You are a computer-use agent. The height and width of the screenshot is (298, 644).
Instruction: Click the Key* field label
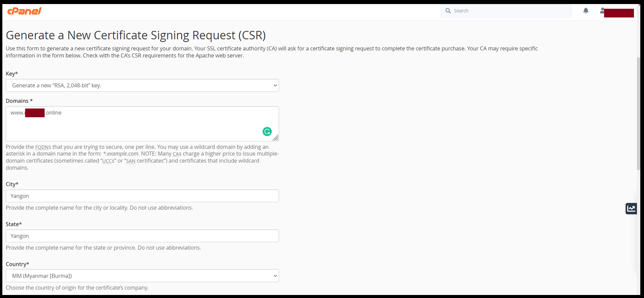click(12, 74)
